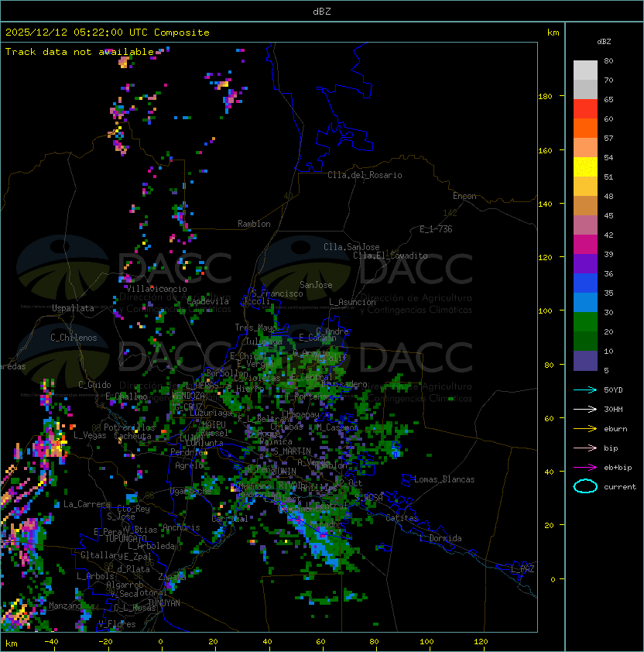The height and width of the screenshot is (652, 644).
Task: Click the 'Encon' map label
Action: pos(464,196)
